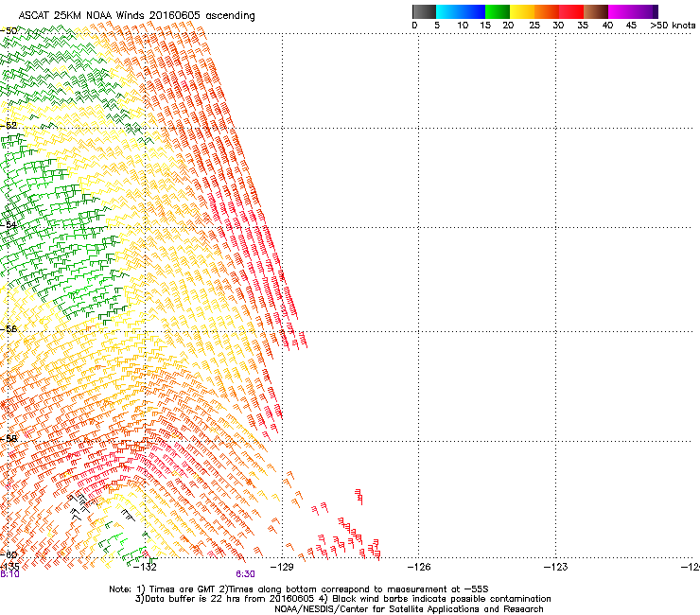The width and height of the screenshot is (700, 615).
Task: Select the yellow 20–25 knots legend segment
Action: 522,11
